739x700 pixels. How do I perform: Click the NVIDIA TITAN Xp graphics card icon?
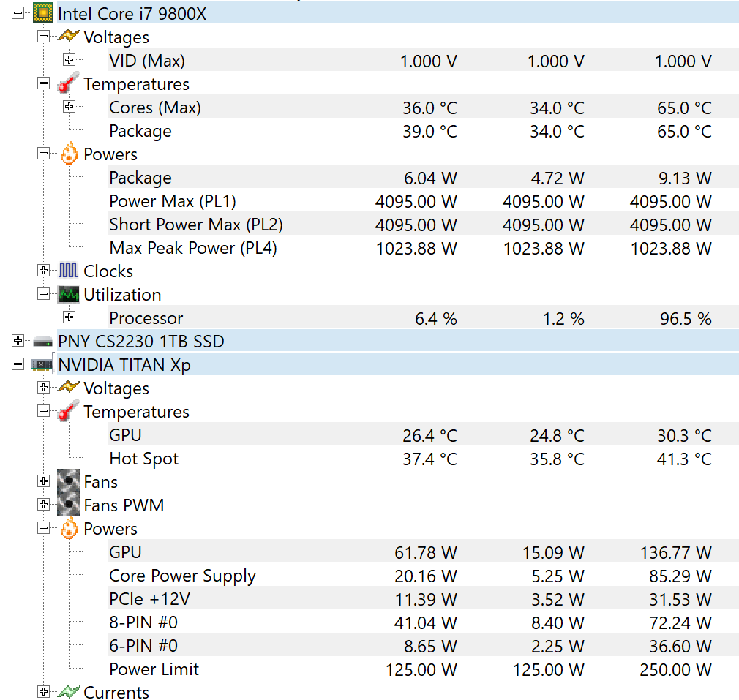[42, 364]
